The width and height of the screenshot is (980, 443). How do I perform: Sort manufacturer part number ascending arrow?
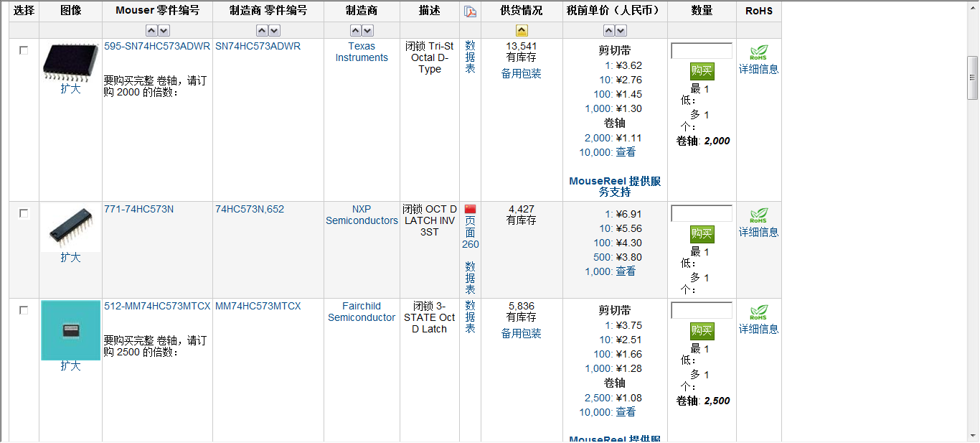(x=262, y=31)
